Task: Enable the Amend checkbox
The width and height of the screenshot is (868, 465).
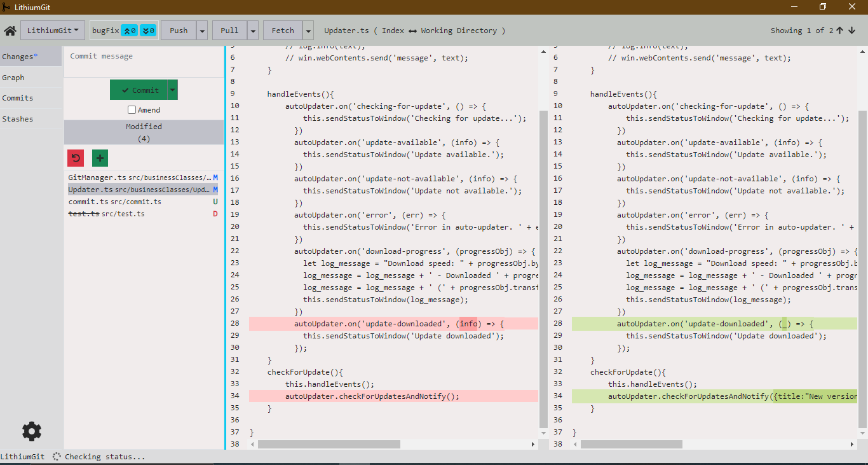Action: tap(132, 110)
